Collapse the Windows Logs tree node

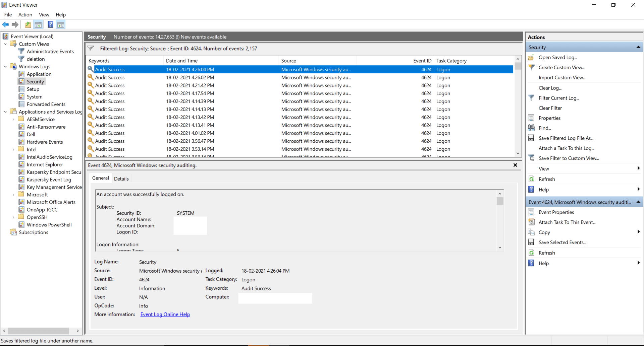click(5, 67)
